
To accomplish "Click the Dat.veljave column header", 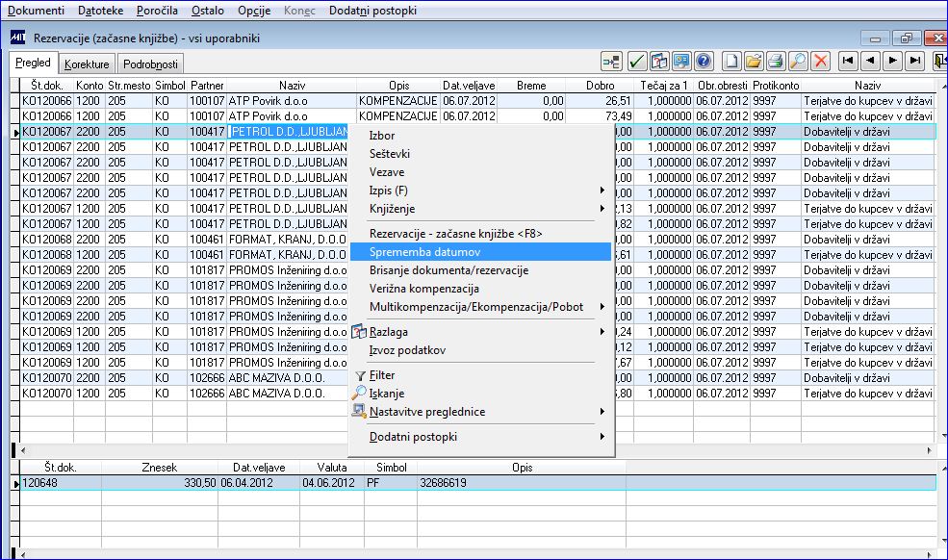I will point(469,86).
